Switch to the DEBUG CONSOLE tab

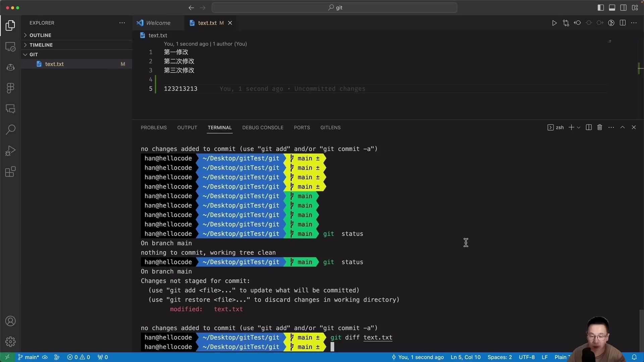coord(263,127)
